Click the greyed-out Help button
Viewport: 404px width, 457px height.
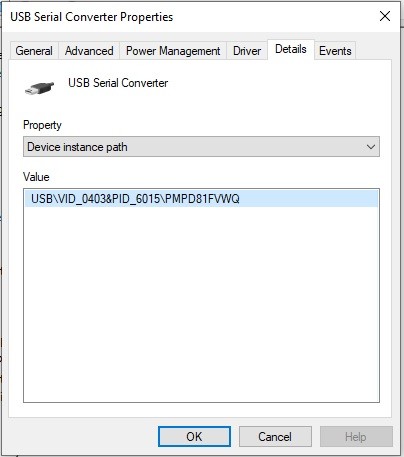click(x=356, y=437)
